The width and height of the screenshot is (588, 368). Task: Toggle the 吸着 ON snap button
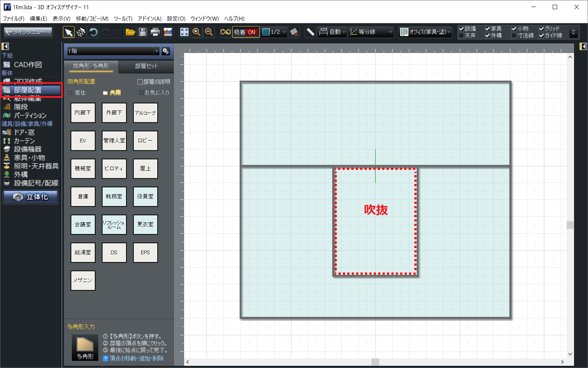tap(245, 32)
